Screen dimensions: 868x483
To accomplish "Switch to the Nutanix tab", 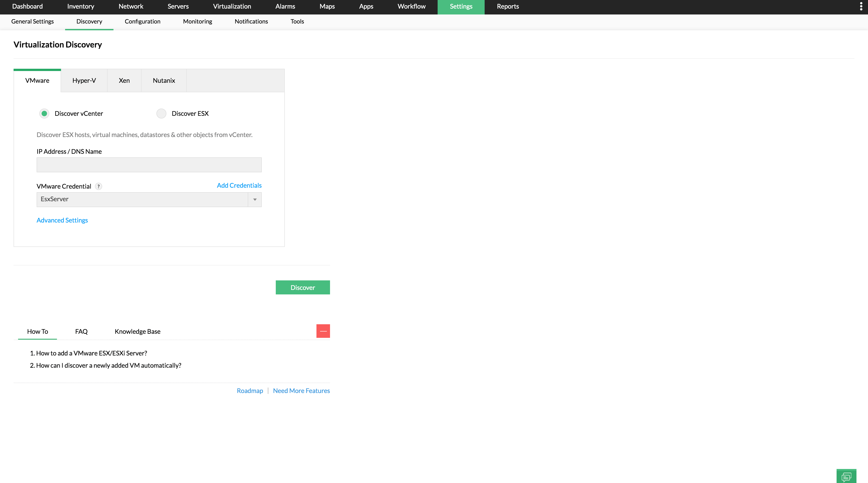I will (x=164, y=80).
